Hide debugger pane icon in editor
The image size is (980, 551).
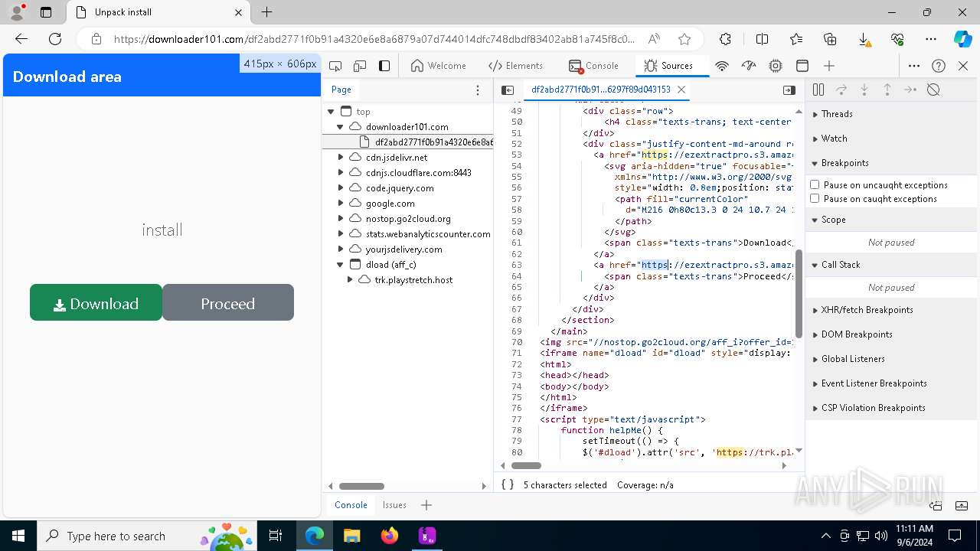point(789,90)
